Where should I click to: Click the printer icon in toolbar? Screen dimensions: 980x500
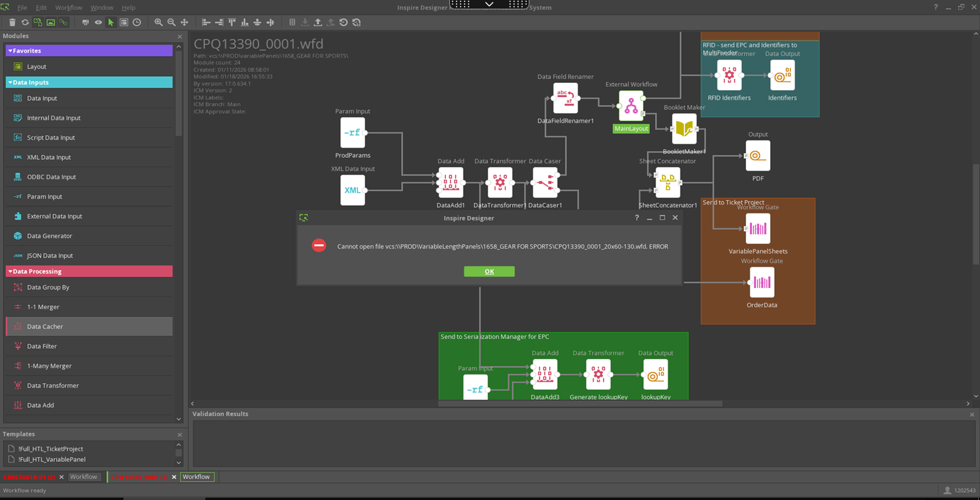[85, 23]
